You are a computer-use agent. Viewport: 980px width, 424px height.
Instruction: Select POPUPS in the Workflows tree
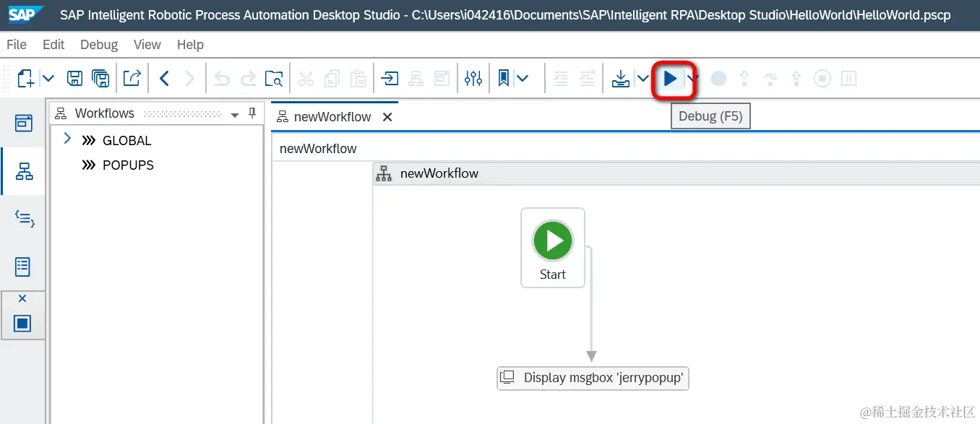128,165
